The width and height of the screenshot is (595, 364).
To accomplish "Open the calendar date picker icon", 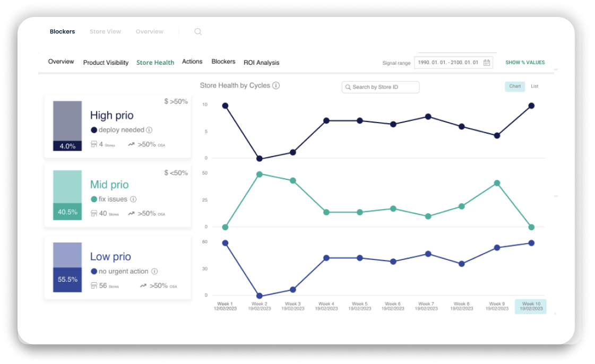I will click(486, 63).
